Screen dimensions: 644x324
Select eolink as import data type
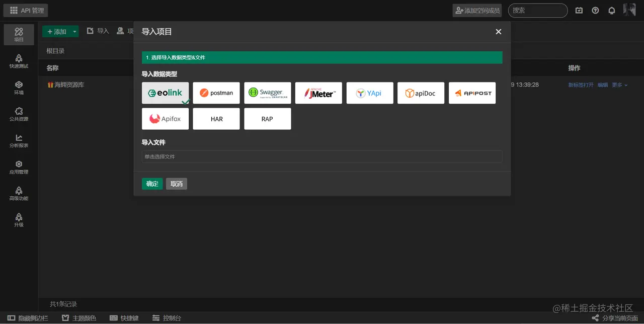click(x=166, y=93)
